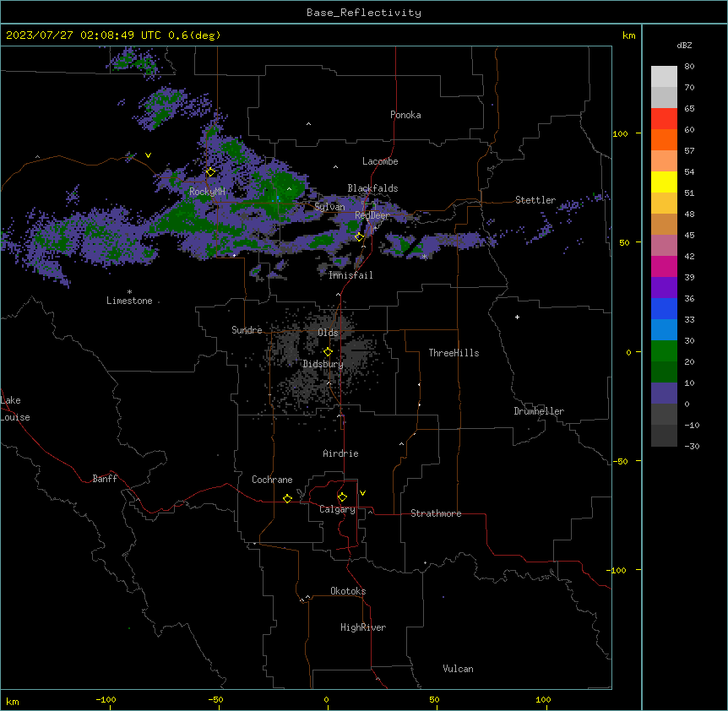Select the Airdrie city label
This screenshot has height=711, width=728.
coord(340,453)
